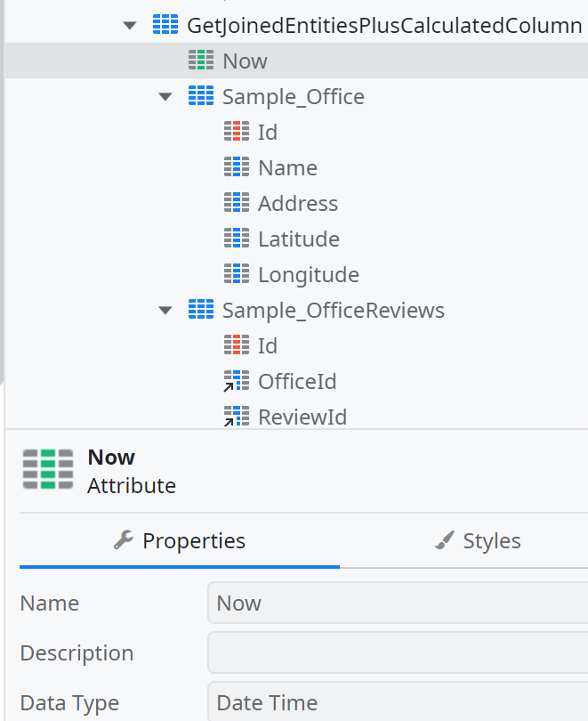The width and height of the screenshot is (588, 721).
Task: Click the Data Type field showing Date Time
Action: pyautogui.click(x=398, y=701)
